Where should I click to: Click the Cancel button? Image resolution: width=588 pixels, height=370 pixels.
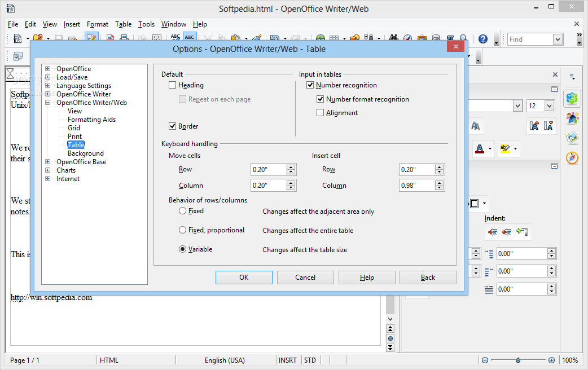click(x=305, y=277)
